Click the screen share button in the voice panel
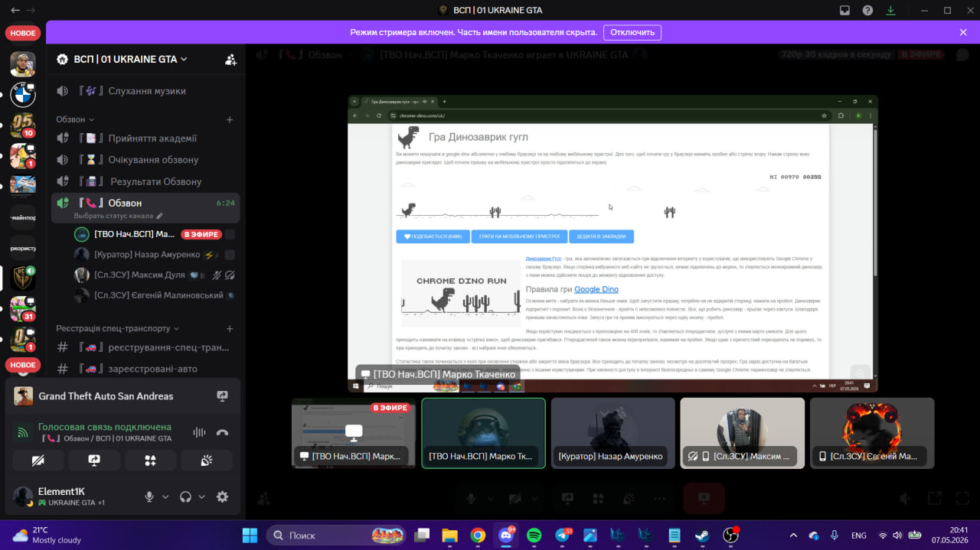Image resolution: width=980 pixels, height=550 pixels. click(x=94, y=460)
